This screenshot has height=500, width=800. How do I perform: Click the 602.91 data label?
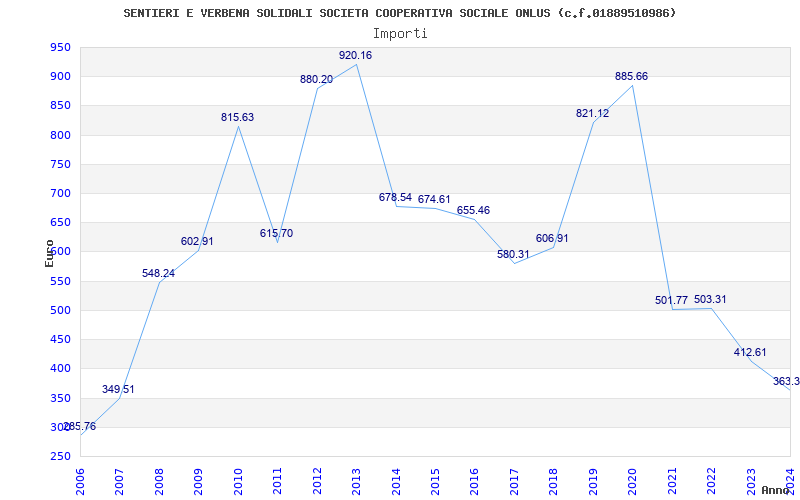click(197, 241)
